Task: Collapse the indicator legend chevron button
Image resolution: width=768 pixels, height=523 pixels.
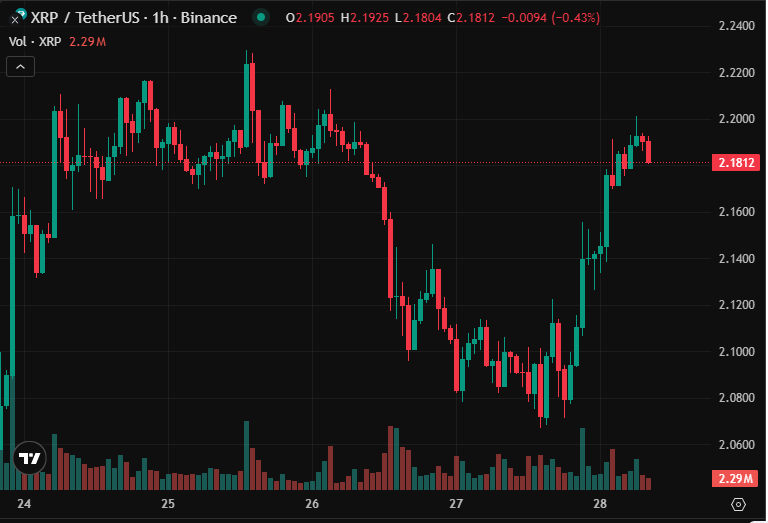Action: point(21,67)
